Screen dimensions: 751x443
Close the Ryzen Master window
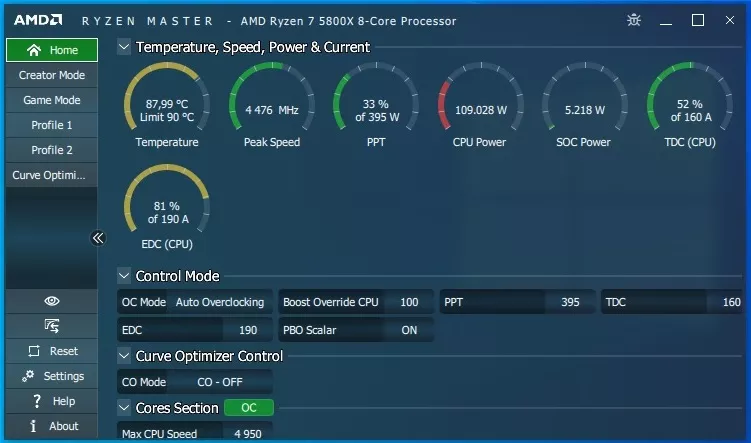[729, 20]
